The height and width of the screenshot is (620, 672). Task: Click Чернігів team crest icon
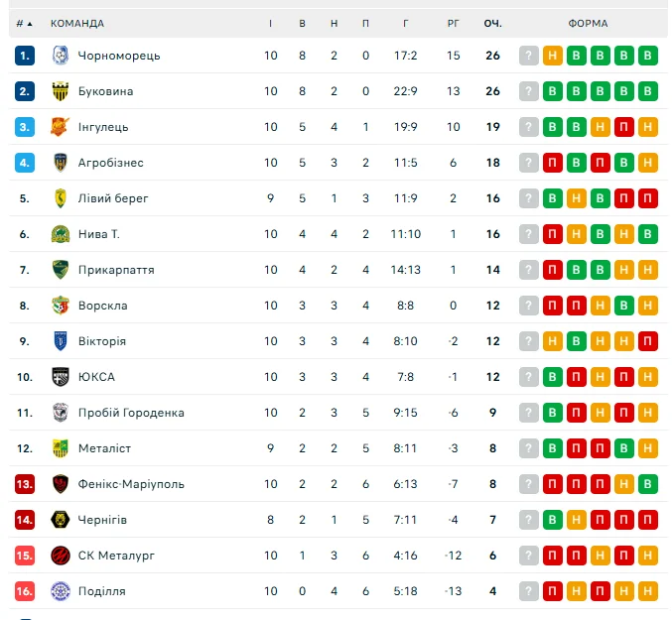[x=60, y=520]
